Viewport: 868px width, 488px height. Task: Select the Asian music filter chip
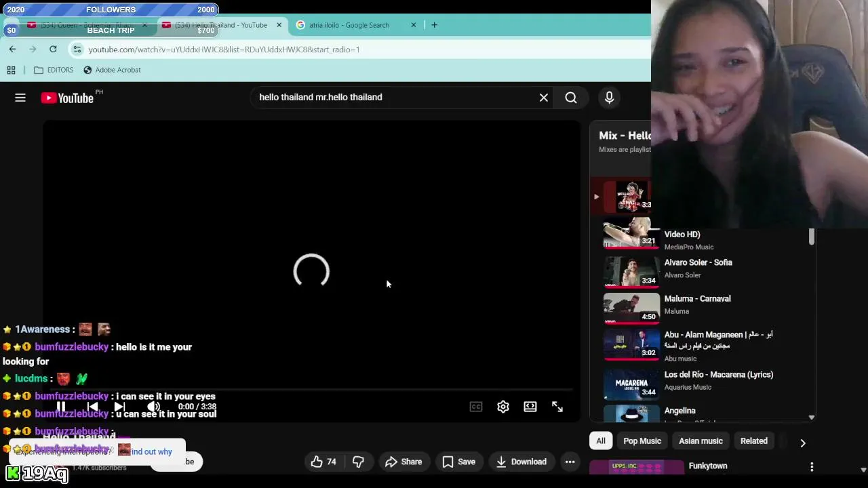(x=701, y=441)
